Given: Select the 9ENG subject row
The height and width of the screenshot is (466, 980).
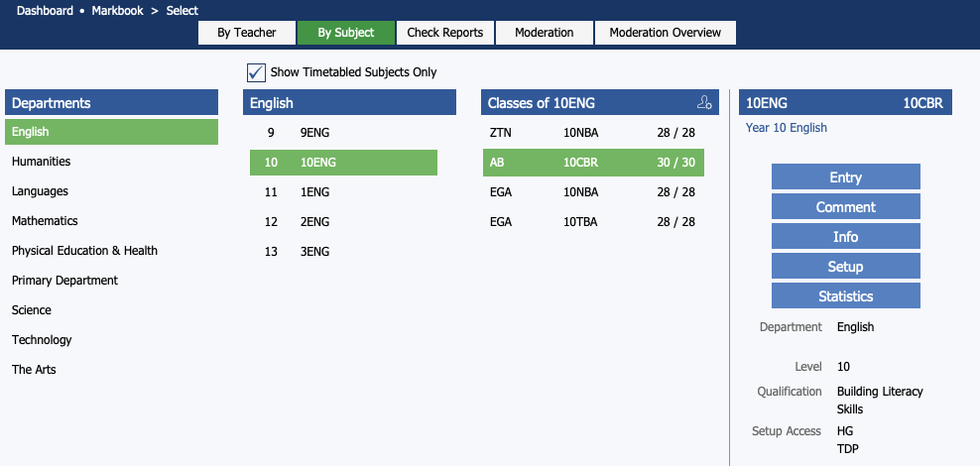Looking at the screenshot, I should 342,132.
